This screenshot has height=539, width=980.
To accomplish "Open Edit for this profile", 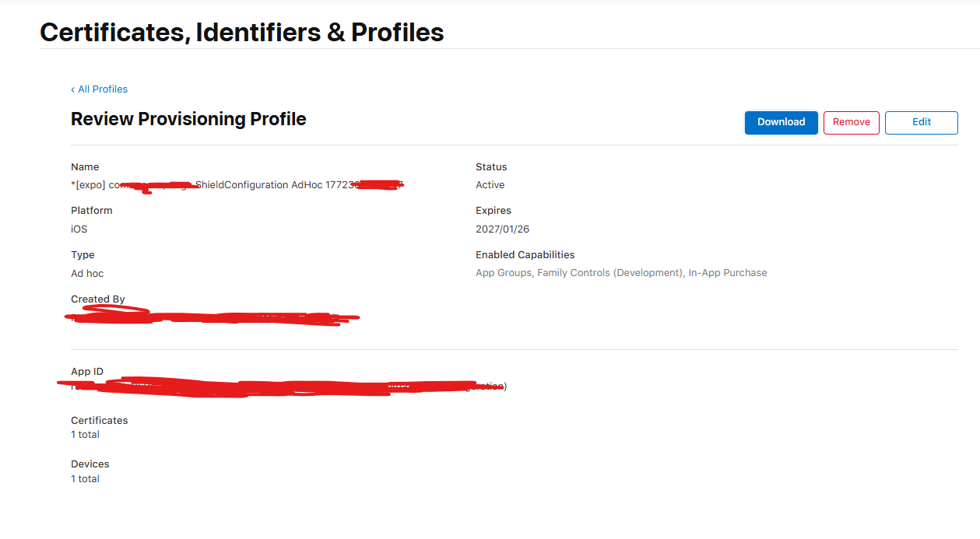I will click(x=921, y=122).
